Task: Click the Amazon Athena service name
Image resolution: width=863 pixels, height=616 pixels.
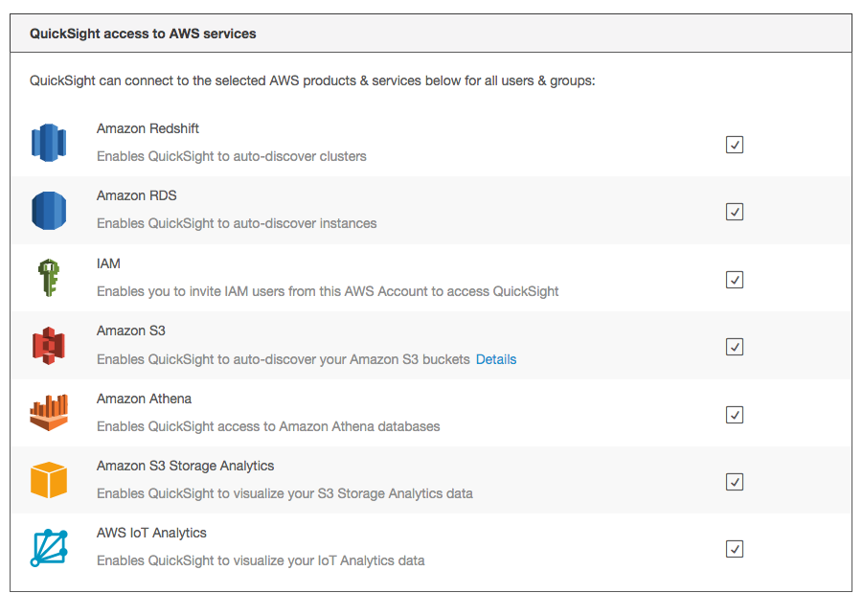Action: click(x=144, y=399)
